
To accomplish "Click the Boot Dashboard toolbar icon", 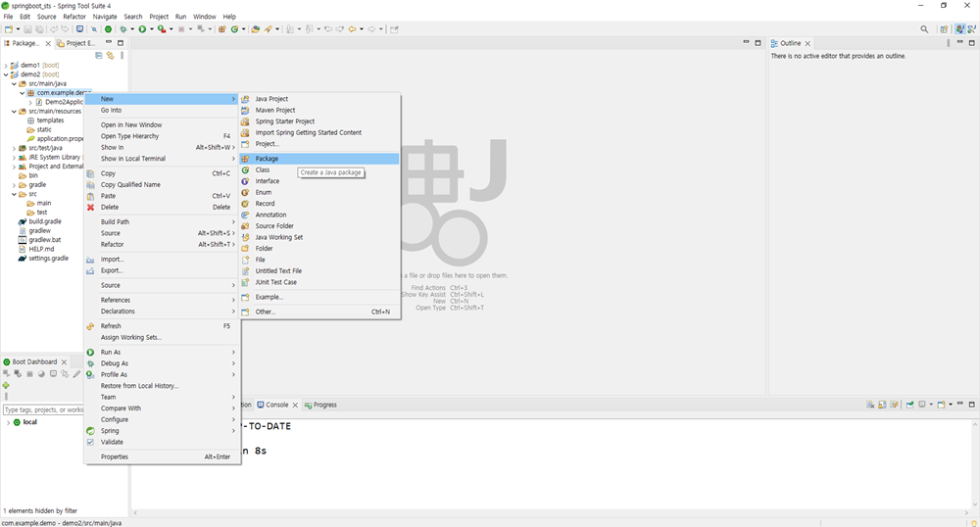I will click(x=108, y=28).
